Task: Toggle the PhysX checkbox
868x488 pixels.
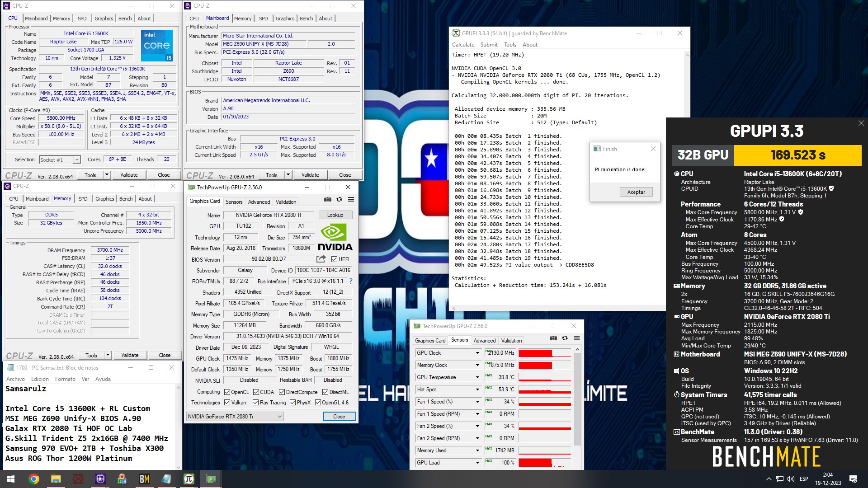Action: [292, 403]
